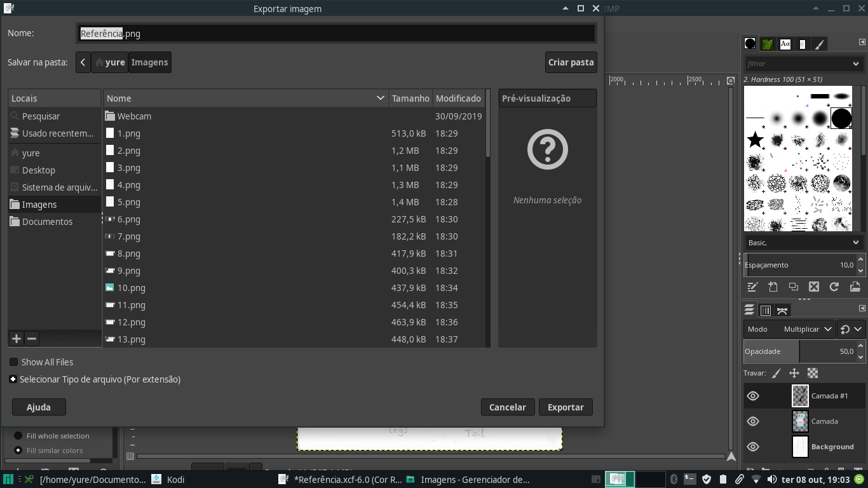This screenshot has width=868, height=488.
Task: Select Sistema de arquivos in sidebar
Action: tap(55, 187)
